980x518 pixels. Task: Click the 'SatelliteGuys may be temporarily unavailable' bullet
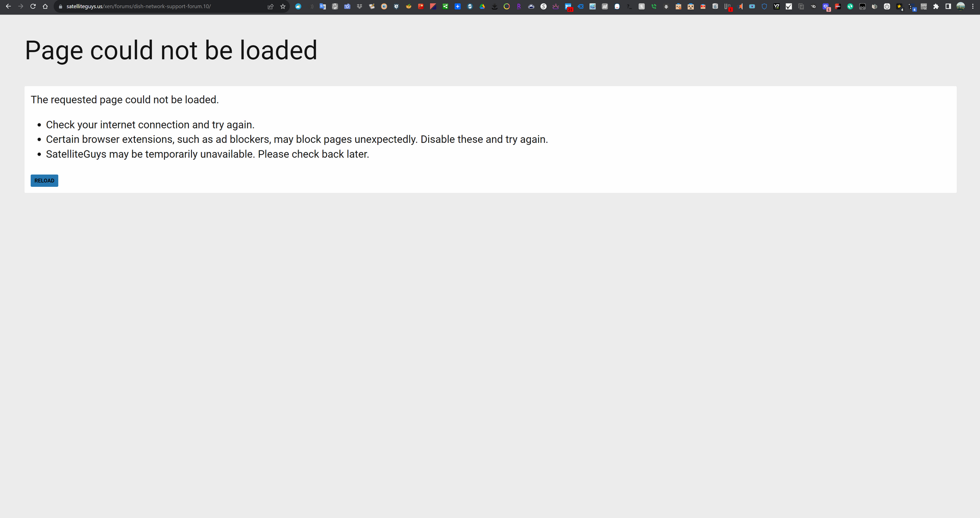click(x=207, y=154)
